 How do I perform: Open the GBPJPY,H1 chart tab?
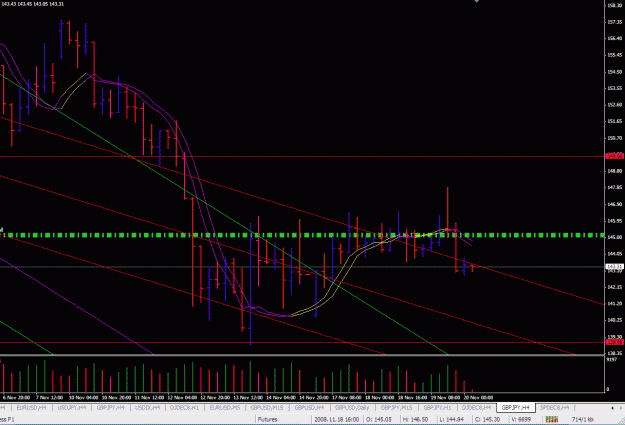click(x=437, y=408)
